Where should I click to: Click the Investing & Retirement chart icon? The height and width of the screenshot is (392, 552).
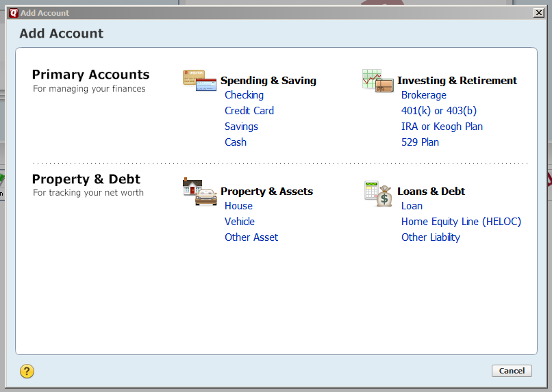[x=378, y=81]
